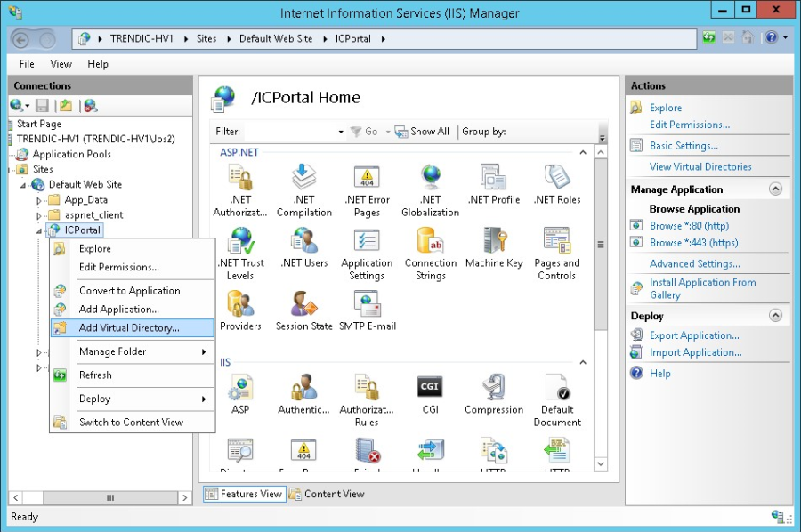Click the horizontal scrollbar thumb in Connections
The image size is (801, 532).
[x=110, y=497]
